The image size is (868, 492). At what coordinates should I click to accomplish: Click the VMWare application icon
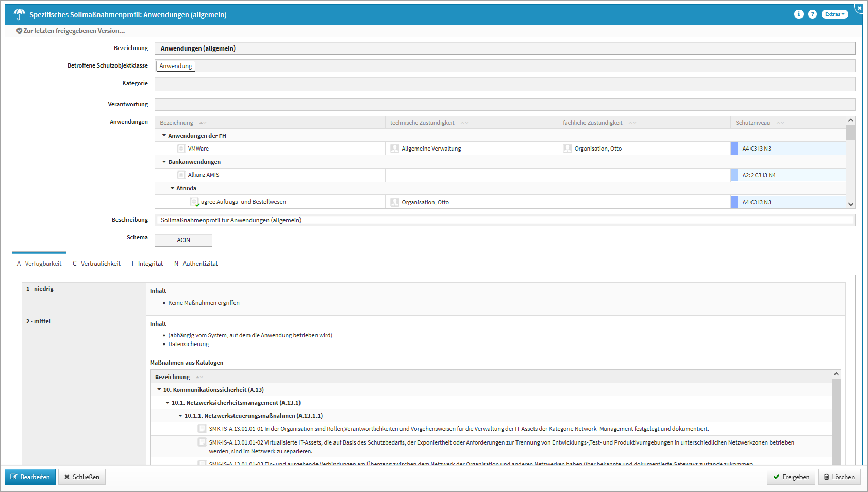coord(181,149)
